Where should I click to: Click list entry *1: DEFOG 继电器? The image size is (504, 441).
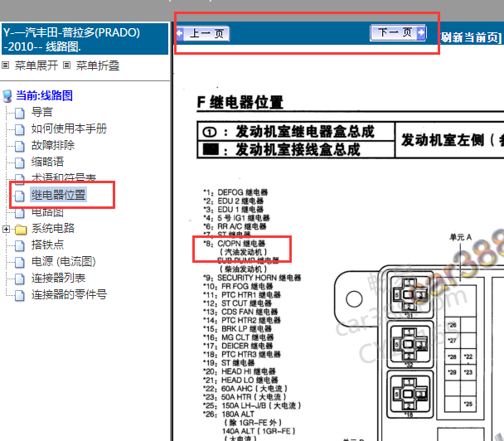pyautogui.click(x=235, y=192)
